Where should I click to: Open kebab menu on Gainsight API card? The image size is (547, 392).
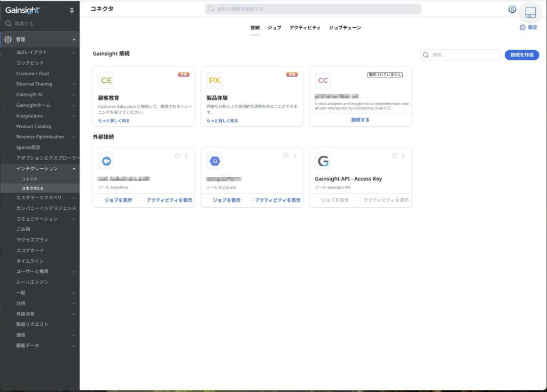pyautogui.click(x=403, y=156)
